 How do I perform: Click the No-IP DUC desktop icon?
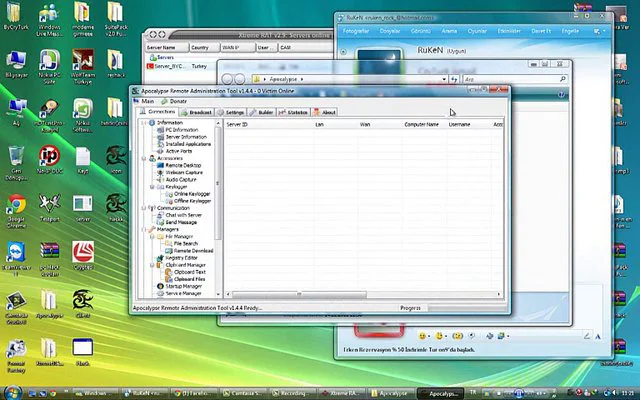coord(49,157)
